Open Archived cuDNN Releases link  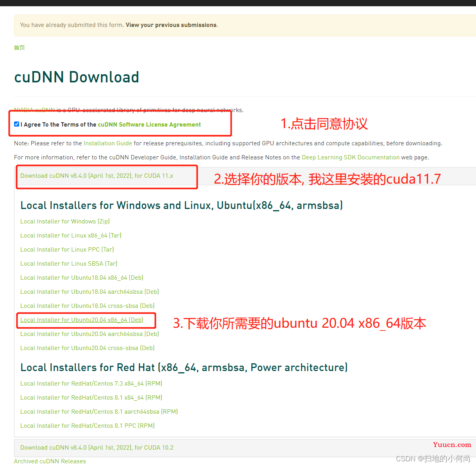[x=50, y=461]
